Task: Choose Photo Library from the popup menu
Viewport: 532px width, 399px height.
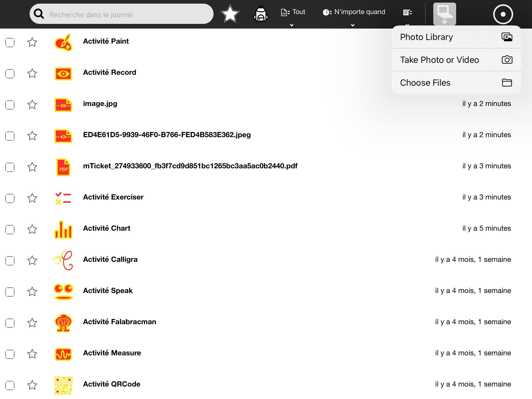Action: click(x=456, y=37)
